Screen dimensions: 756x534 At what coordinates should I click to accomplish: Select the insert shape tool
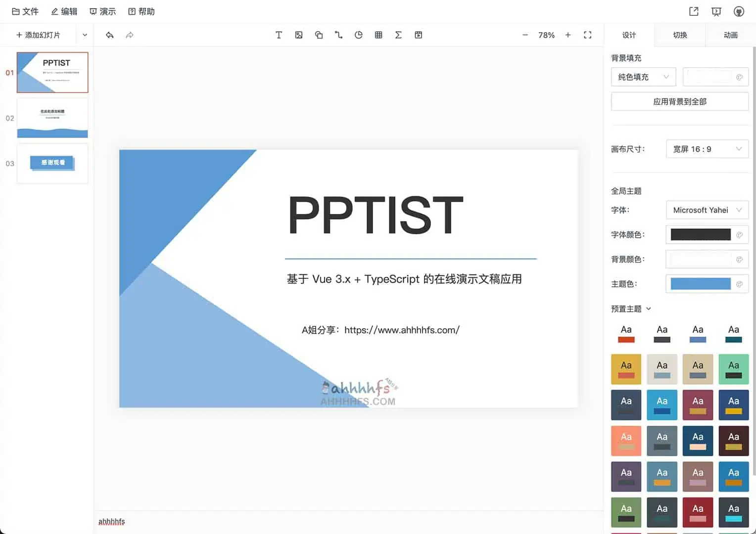tap(319, 35)
